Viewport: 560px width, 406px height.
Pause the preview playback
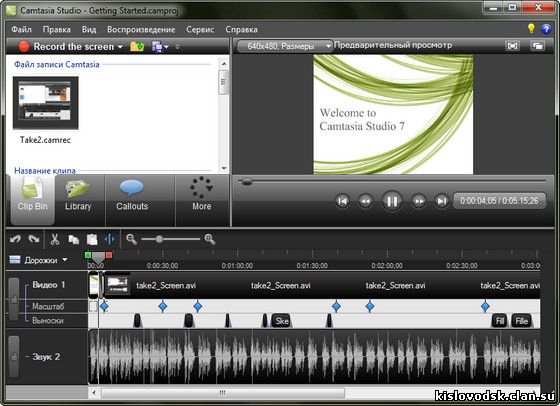click(392, 201)
